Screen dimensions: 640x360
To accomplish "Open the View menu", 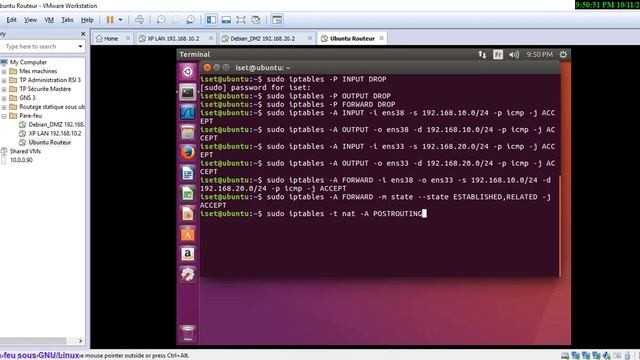I will [30, 20].
